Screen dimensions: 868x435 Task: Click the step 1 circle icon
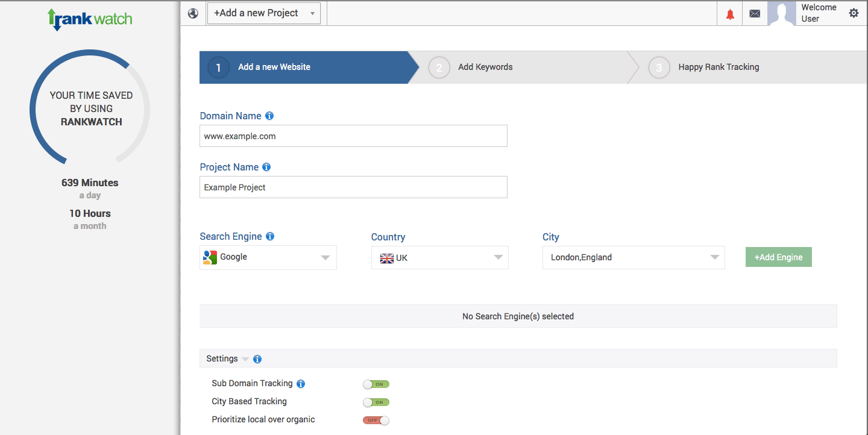(x=218, y=67)
